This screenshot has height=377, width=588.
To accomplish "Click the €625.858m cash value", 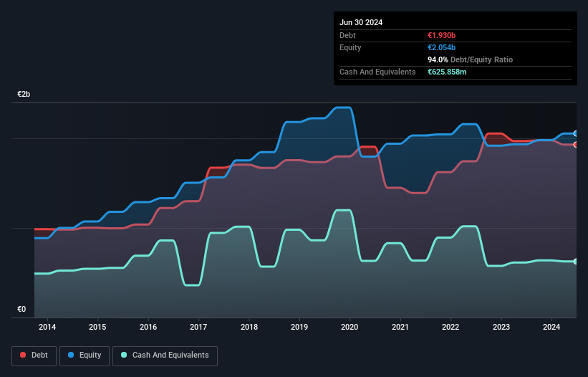I will point(447,72).
